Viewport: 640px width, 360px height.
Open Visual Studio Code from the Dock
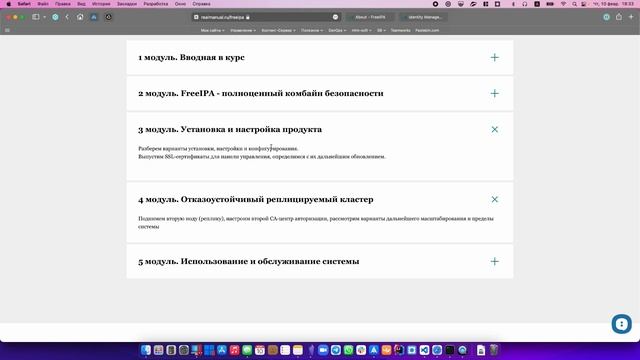pyautogui.click(x=424, y=350)
